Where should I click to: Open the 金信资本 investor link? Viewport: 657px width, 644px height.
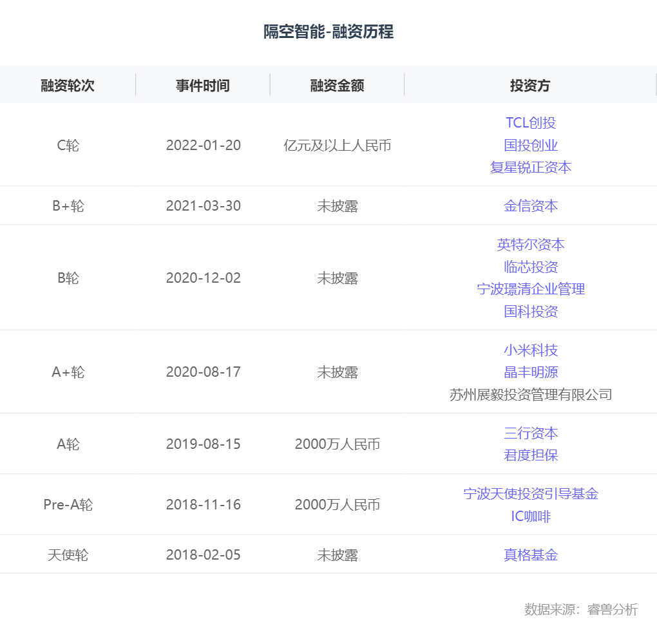[x=531, y=205]
